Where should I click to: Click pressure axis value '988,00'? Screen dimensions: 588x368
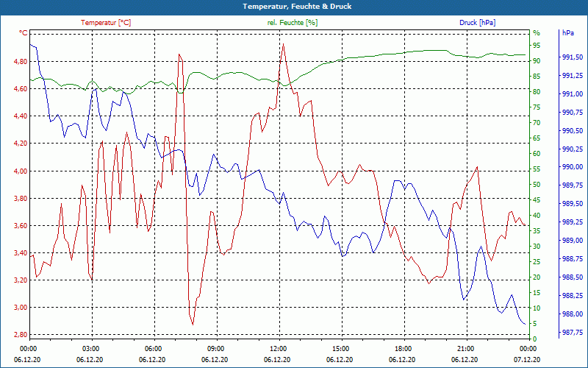coord(573,314)
